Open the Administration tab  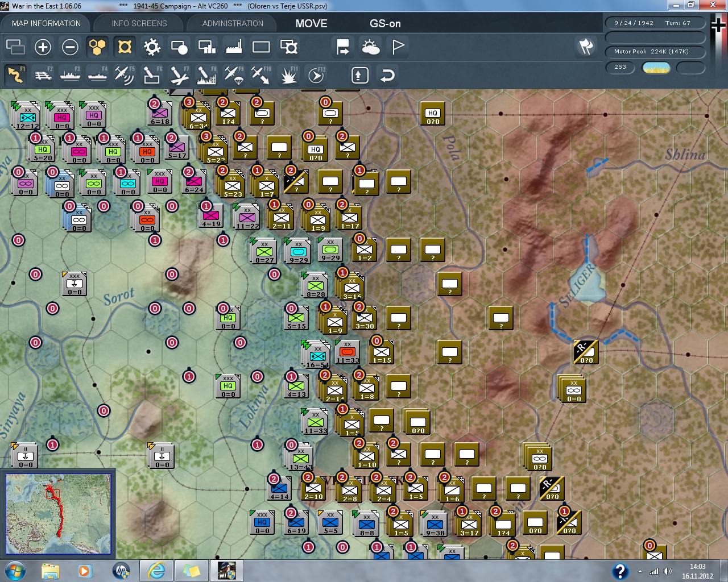(x=233, y=23)
